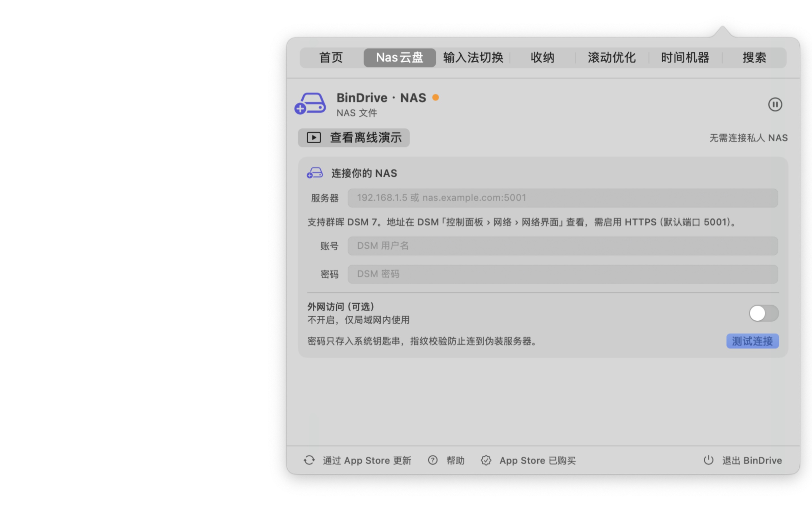
Task: Click the orange status dot next to NAS title
Action: (x=436, y=97)
